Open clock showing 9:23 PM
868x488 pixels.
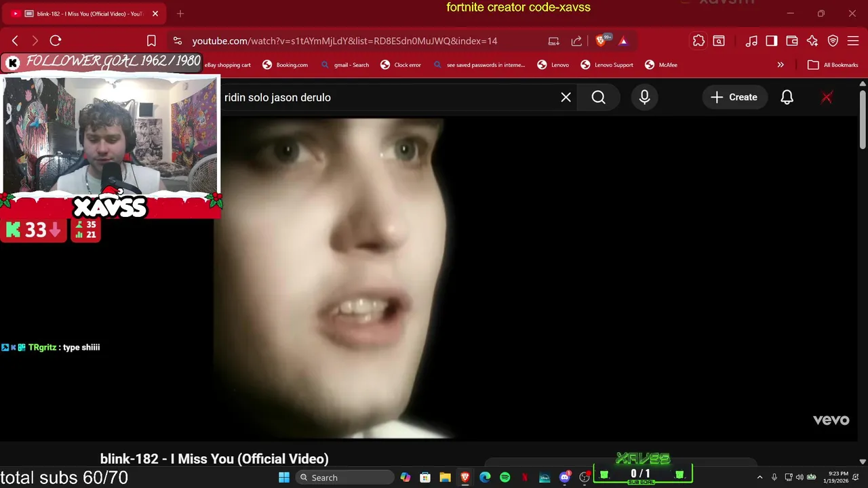pos(836,478)
